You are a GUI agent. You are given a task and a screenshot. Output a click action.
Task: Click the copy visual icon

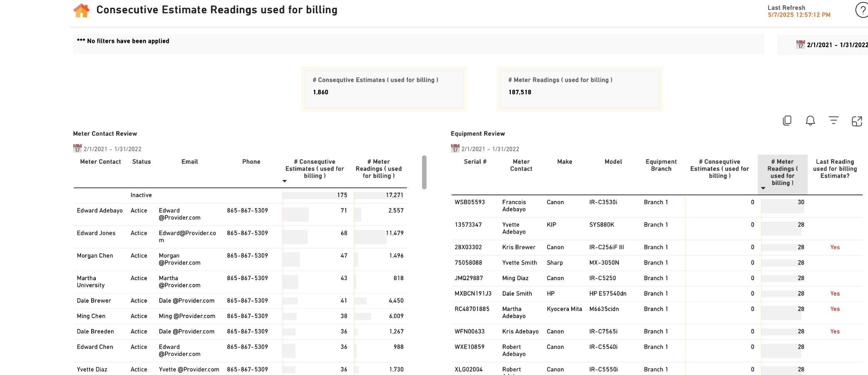pos(787,121)
